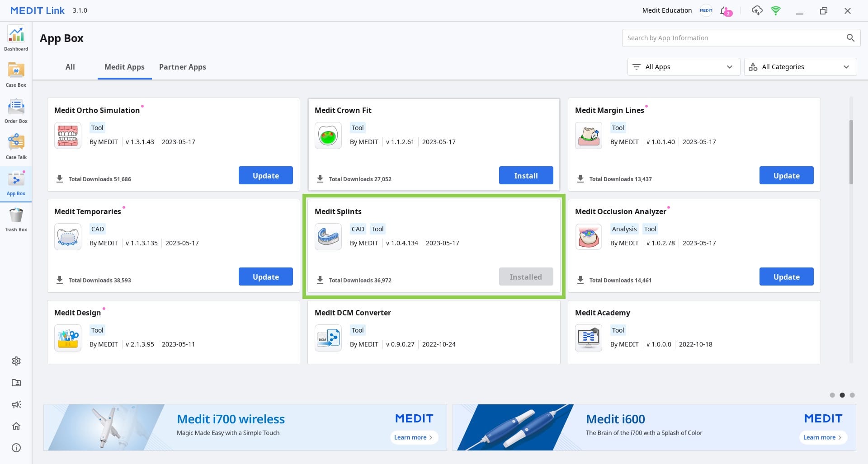This screenshot has height=464, width=868.
Task: Click the Medit Education account name
Action: 667,10
